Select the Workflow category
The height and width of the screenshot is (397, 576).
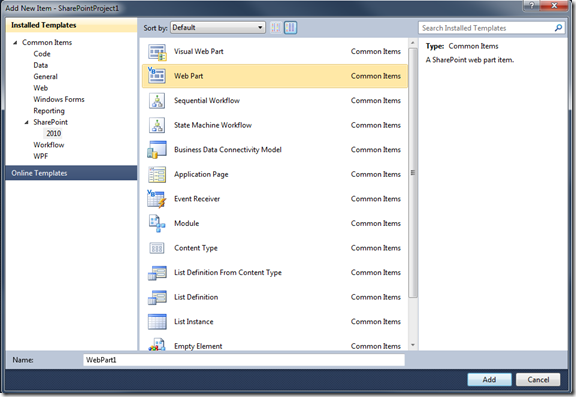(x=49, y=145)
